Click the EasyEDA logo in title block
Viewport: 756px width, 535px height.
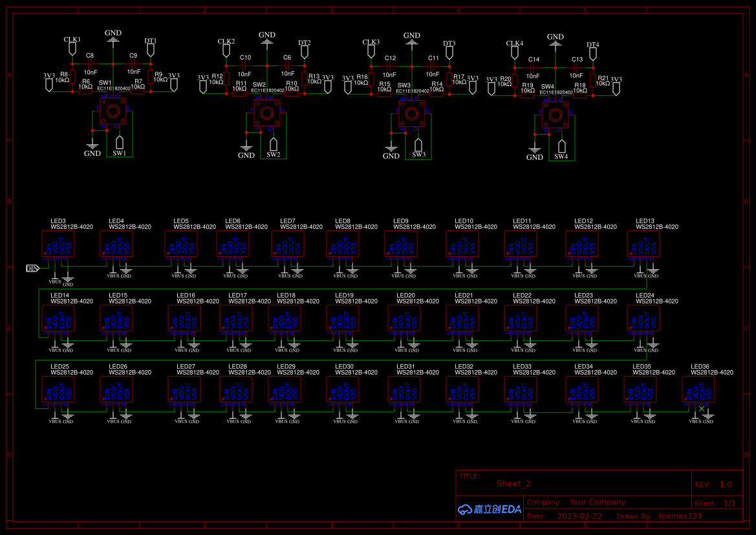(x=489, y=509)
